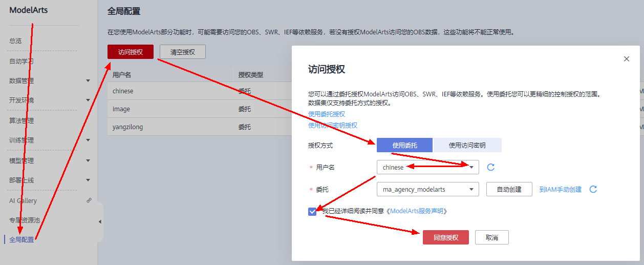The height and width of the screenshot is (265, 644).
Task: Toggle the ModelArts服务声明 agreement checkbox
Action: point(312,211)
